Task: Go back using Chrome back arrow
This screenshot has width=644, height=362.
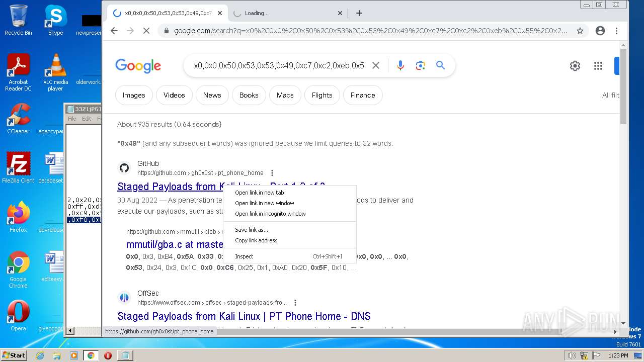Action: pos(114,31)
